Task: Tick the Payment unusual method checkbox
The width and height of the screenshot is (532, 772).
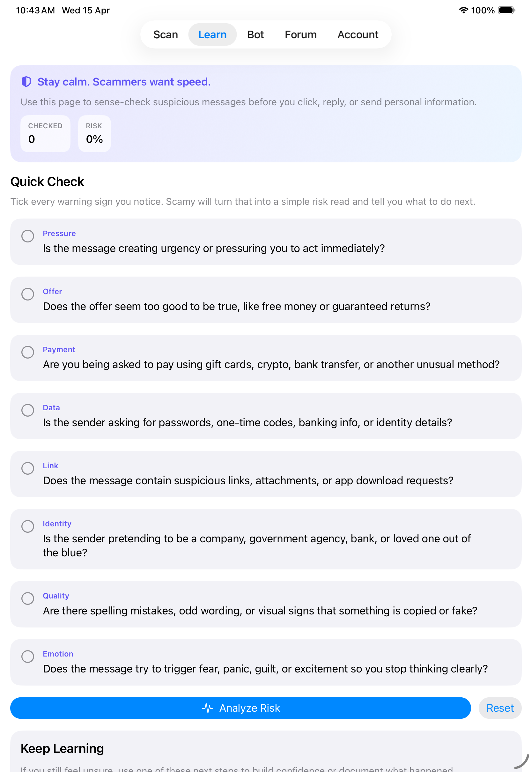Action: [28, 352]
